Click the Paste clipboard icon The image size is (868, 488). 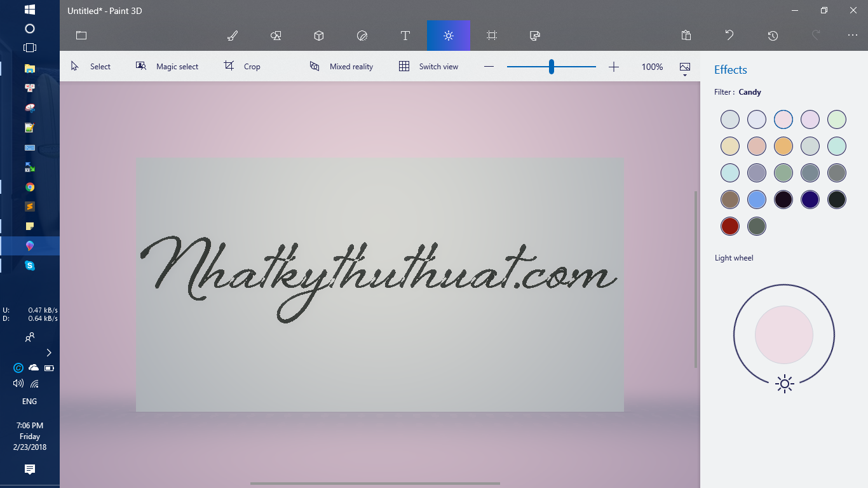coord(686,36)
